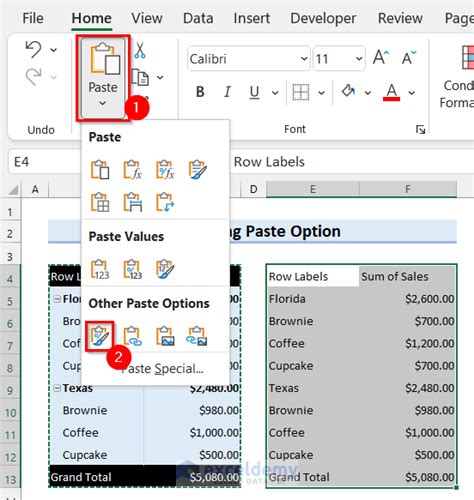Click the Cut scissors icon

pyautogui.click(x=140, y=50)
